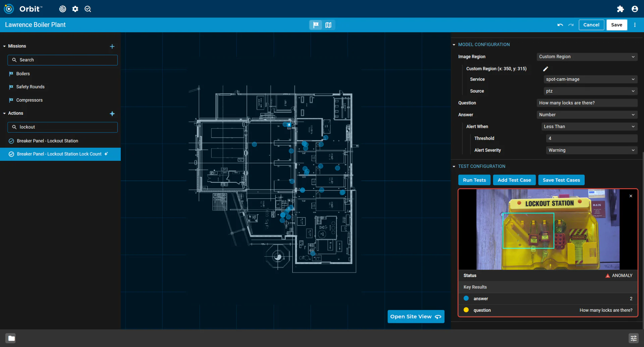Viewport: 644px width, 347px height.
Task: Click the Question text field
Action: click(587, 103)
